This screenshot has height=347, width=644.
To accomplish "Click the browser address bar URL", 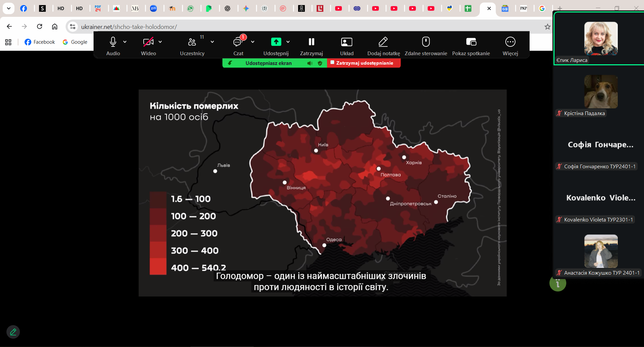I will (129, 27).
